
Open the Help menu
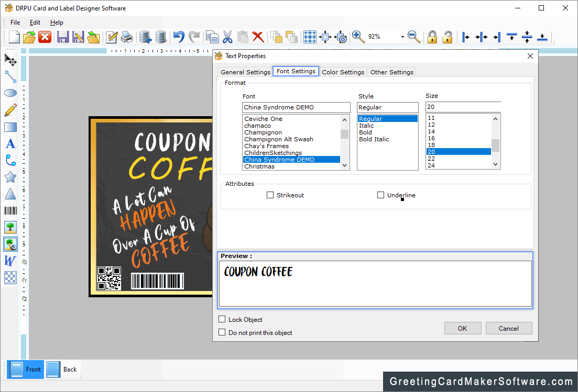pos(57,23)
